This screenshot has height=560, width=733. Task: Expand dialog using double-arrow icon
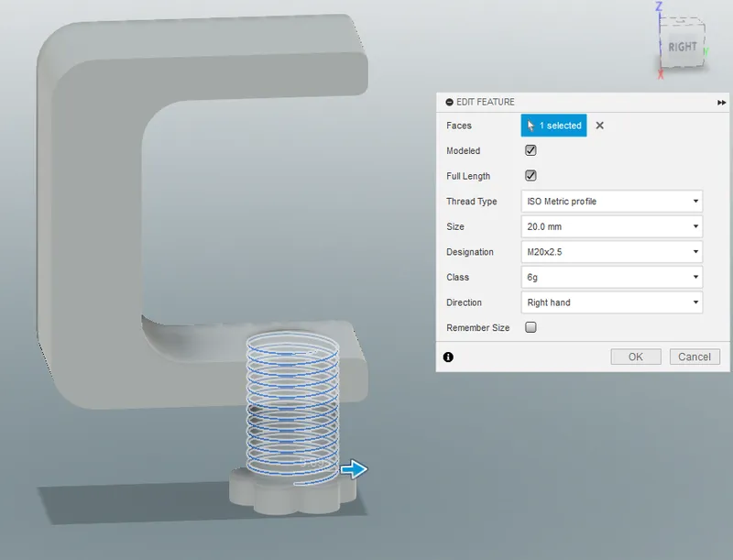[721, 103]
